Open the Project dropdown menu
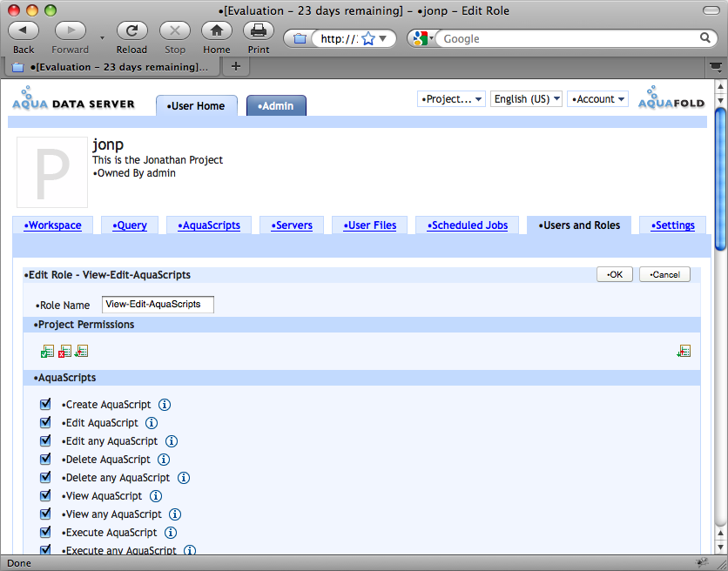Viewport: 728px width, 571px height. point(451,99)
